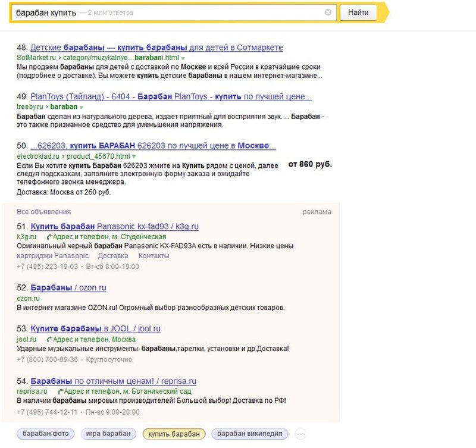Click the реклама label

317,212
